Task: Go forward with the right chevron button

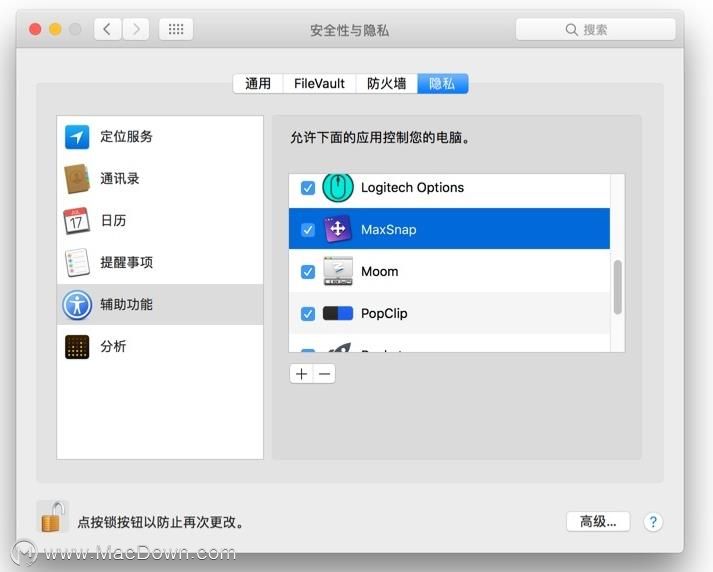Action: pyautogui.click(x=136, y=30)
